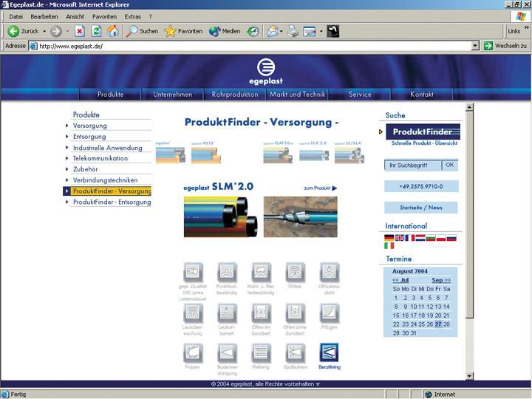Click the OK search button

pos(449,165)
